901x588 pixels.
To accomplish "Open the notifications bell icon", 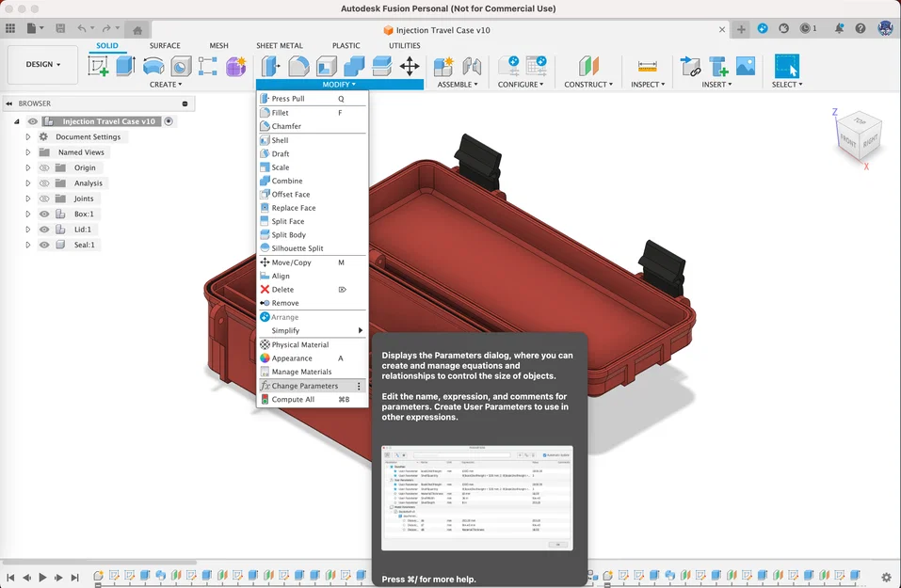I will pos(839,28).
